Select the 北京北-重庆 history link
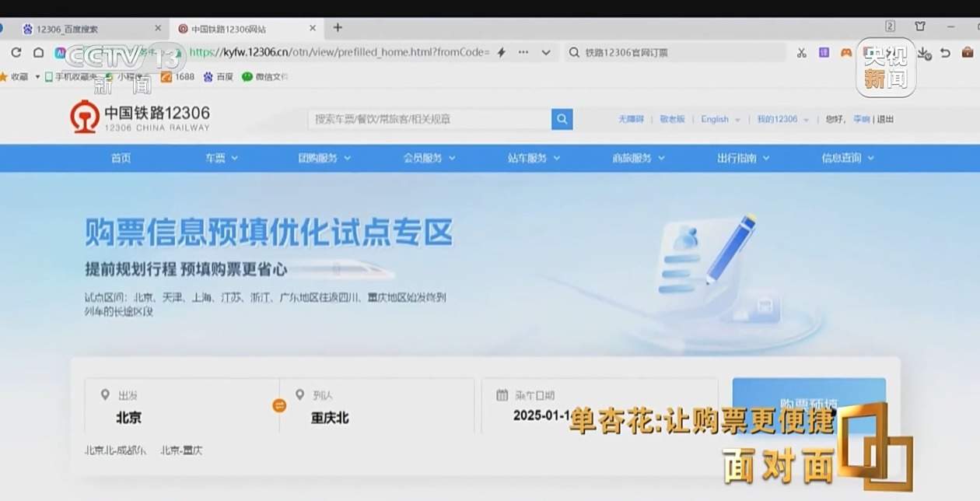The height and width of the screenshot is (501, 980). pos(181,450)
